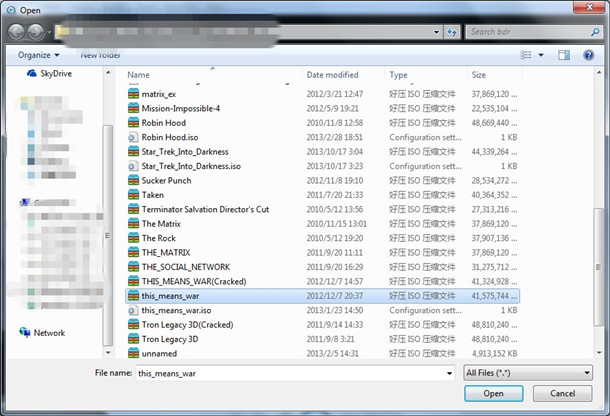The width and height of the screenshot is (610, 416).
Task: Click the date 2010/5/12 13:56
Action: tap(335, 209)
